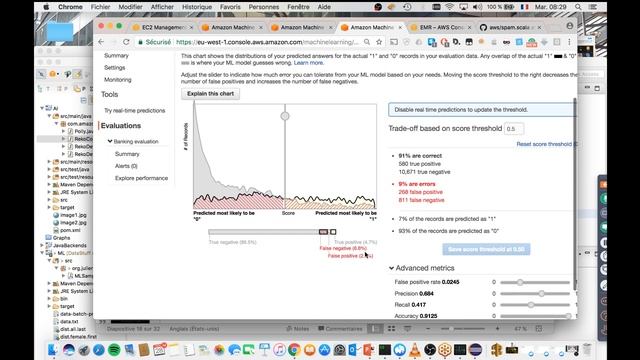The image size is (640, 360).
Task: Open Try real-time predictions in sidebar
Action: tap(135, 111)
